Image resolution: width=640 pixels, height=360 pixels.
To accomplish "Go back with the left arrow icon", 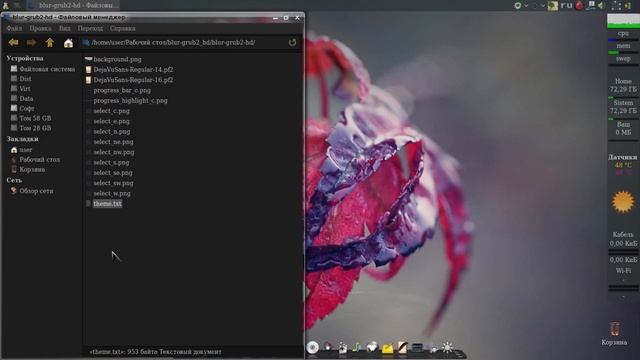I will click(13, 42).
